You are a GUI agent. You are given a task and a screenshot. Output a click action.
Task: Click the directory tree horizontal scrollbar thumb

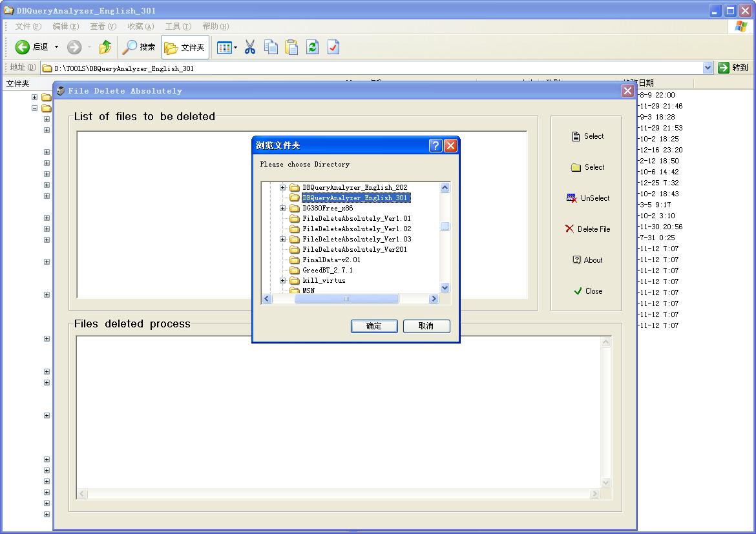[x=346, y=299]
